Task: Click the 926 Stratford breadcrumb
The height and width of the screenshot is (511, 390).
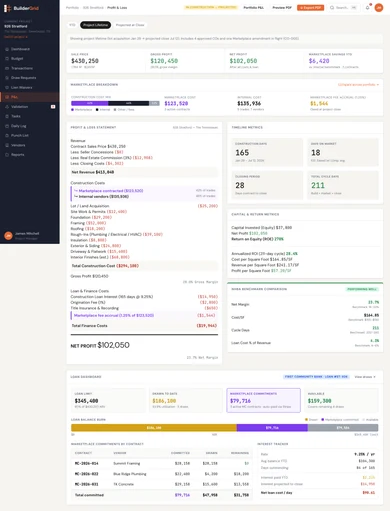Action: click(x=93, y=7)
